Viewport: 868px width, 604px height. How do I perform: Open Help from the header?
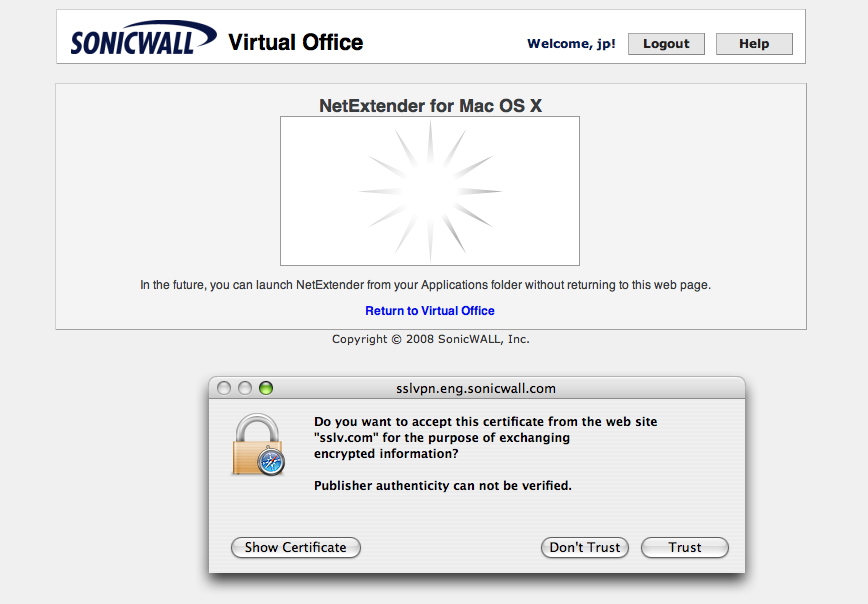click(754, 44)
